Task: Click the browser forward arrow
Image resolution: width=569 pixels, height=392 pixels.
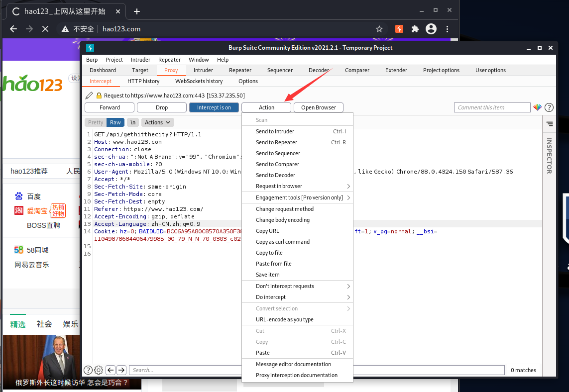Action: pyautogui.click(x=29, y=29)
